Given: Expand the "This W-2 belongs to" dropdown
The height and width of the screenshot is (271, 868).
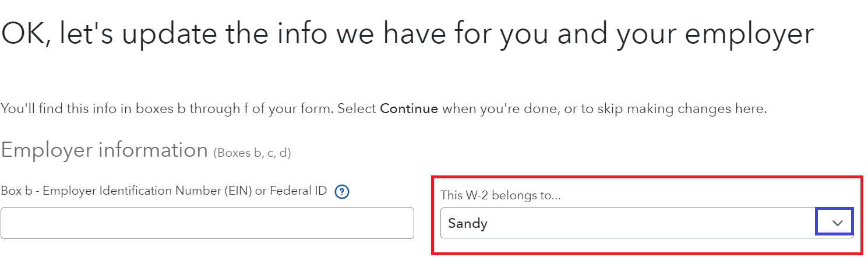Looking at the screenshot, I should 647,223.
